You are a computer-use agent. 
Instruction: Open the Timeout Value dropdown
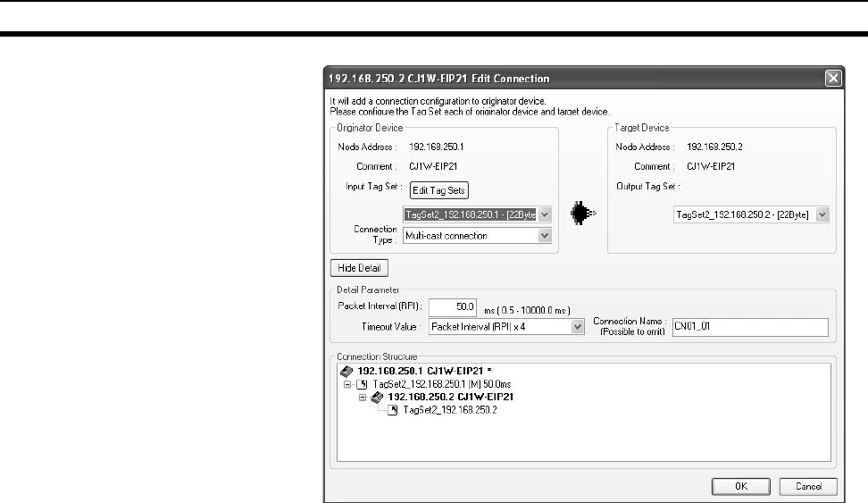pyautogui.click(x=578, y=327)
